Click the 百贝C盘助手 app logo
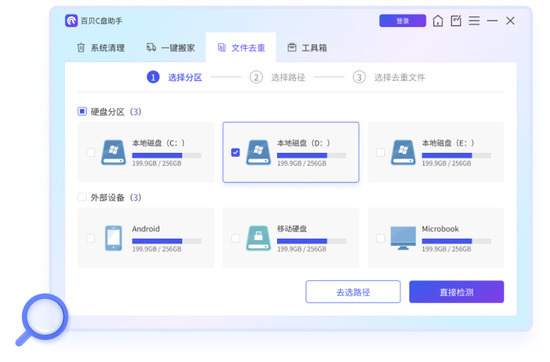 click(x=71, y=21)
